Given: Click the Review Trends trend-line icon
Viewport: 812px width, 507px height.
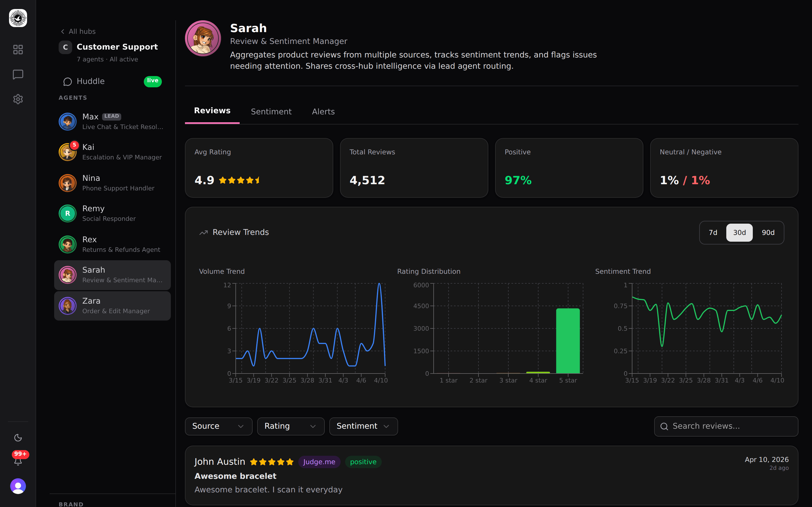Looking at the screenshot, I should click(203, 232).
